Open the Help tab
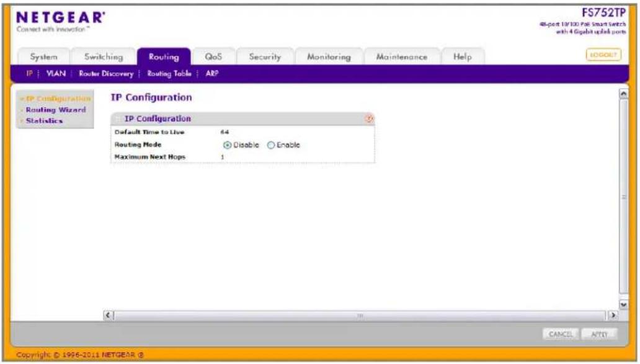640x364 pixels. (463, 56)
